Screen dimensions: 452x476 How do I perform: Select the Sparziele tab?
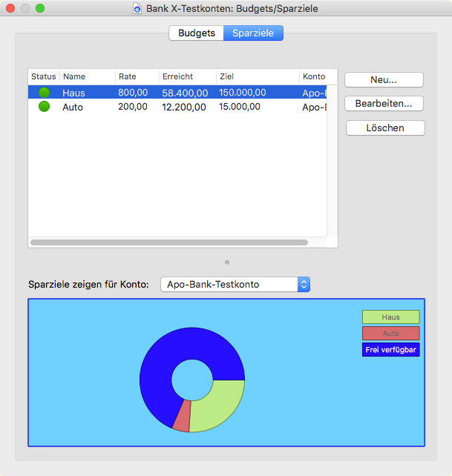click(x=253, y=33)
